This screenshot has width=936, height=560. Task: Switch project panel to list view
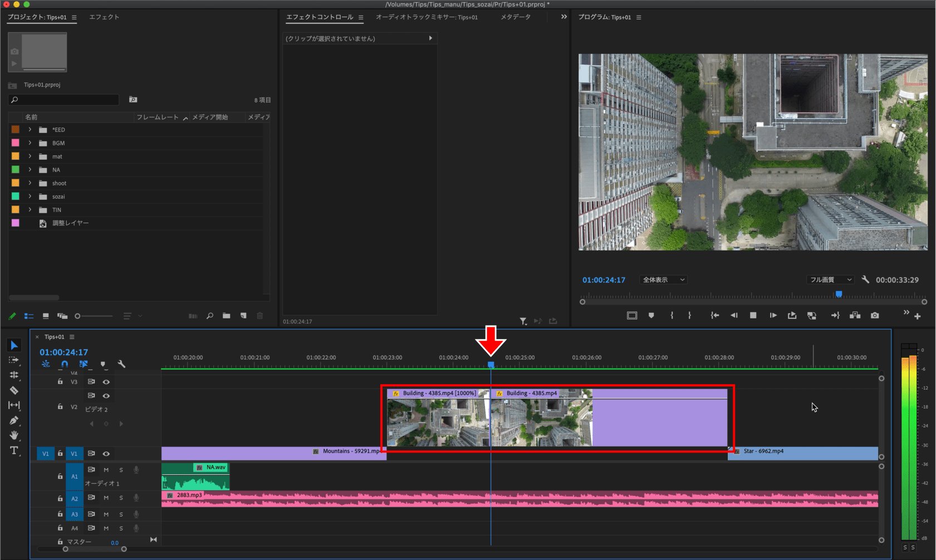click(x=29, y=316)
